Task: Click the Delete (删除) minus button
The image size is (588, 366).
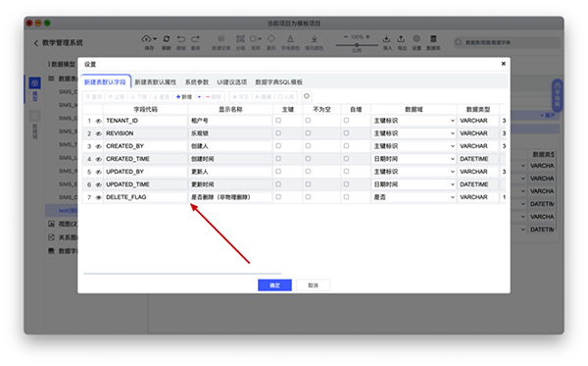Action: (x=214, y=97)
